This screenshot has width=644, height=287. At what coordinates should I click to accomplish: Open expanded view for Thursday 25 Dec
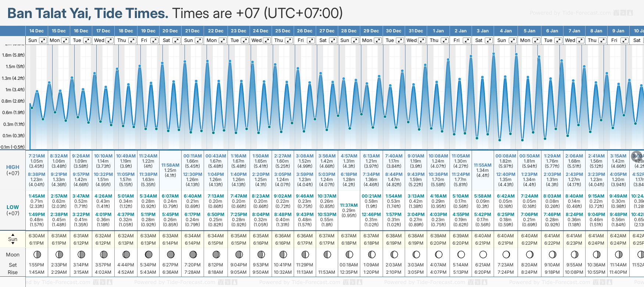289,40
